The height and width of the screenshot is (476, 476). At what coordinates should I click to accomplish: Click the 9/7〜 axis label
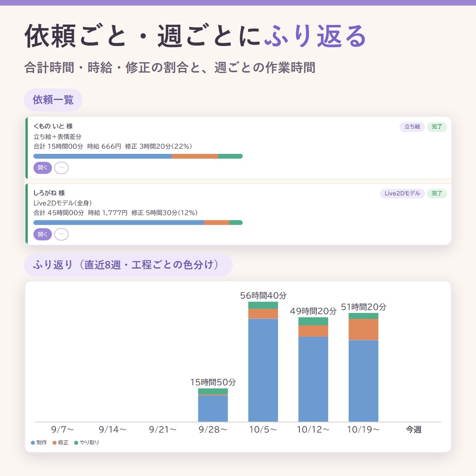coord(62,430)
